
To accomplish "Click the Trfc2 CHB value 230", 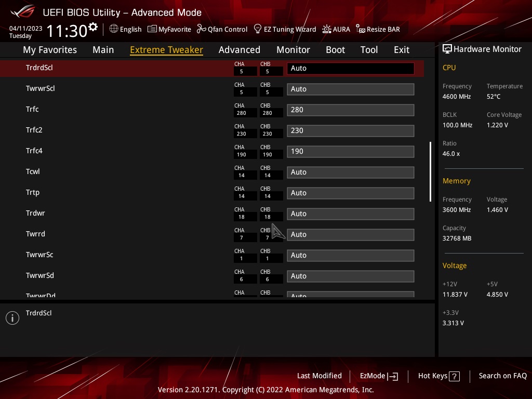I will pos(268,134).
